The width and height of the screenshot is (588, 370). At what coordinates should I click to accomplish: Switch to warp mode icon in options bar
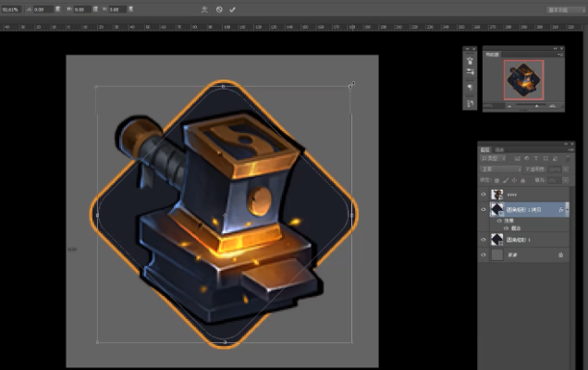(x=204, y=9)
